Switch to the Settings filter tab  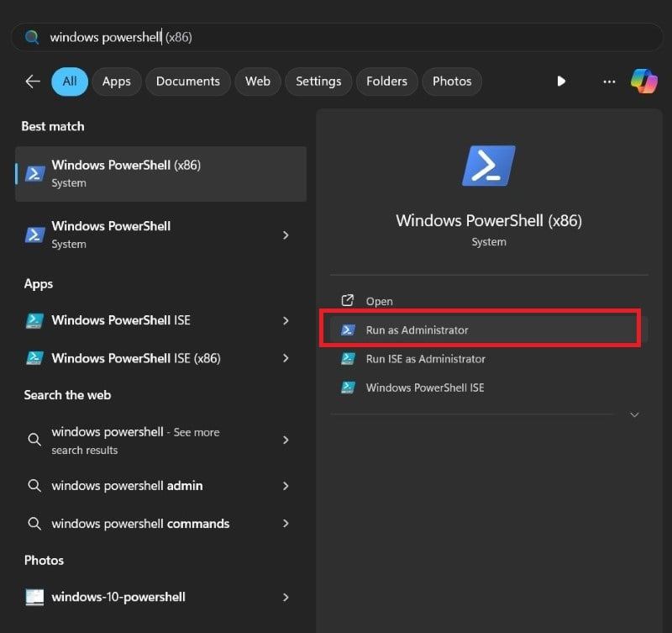click(x=318, y=82)
